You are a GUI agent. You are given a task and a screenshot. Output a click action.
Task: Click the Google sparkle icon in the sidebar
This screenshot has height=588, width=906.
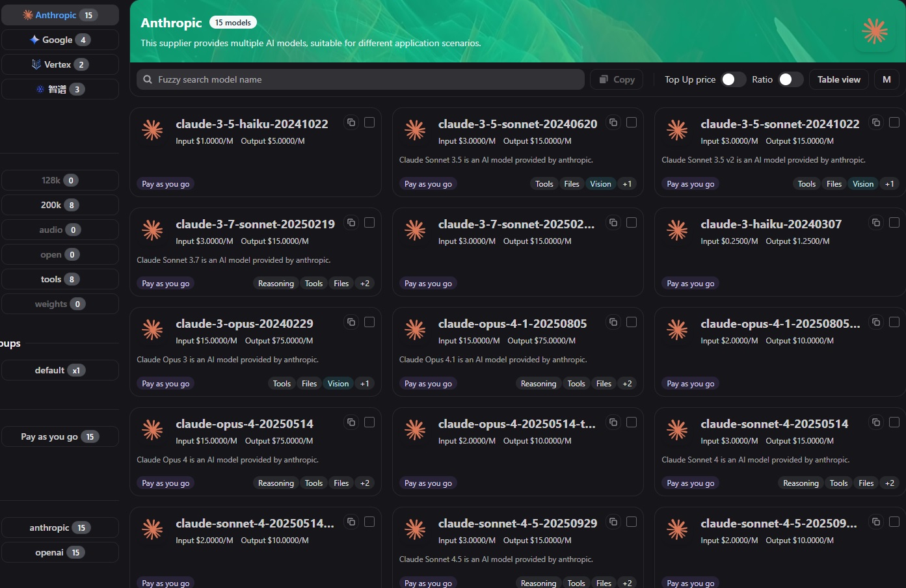(x=34, y=40)
